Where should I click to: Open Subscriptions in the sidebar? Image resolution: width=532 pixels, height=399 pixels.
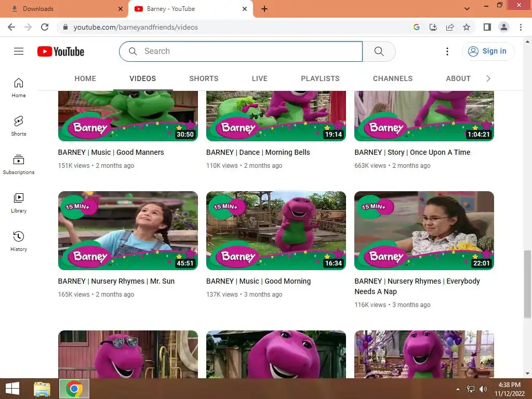click(19, 165)
